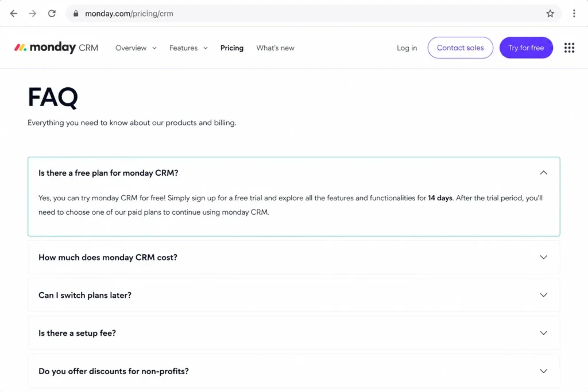
Task: Open the What's new page
Action: (275, 48)
